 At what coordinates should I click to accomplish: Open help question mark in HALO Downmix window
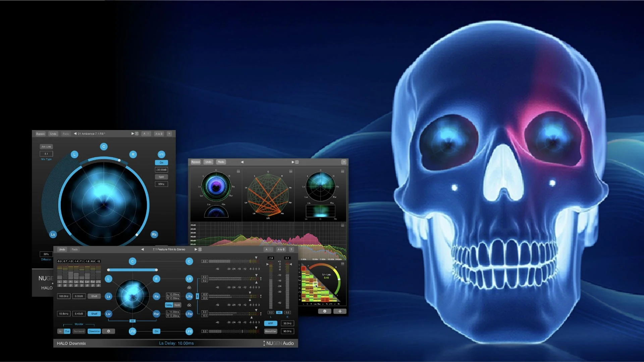coord(291,249)
